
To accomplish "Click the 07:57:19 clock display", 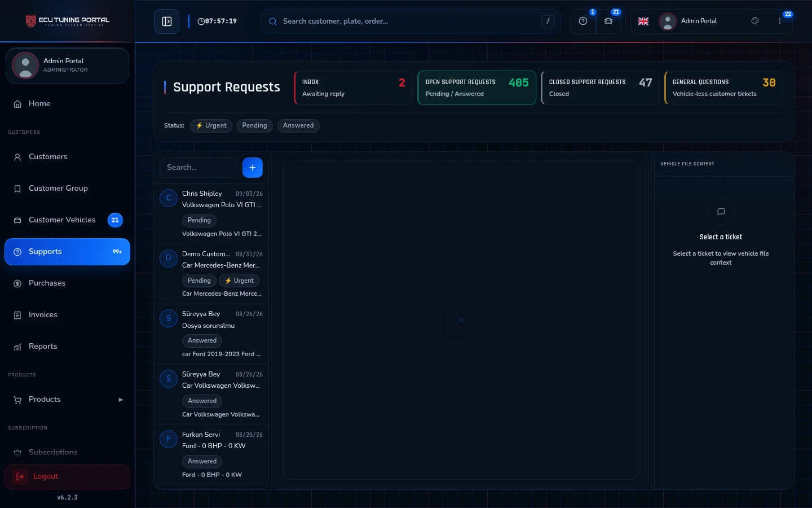I will tap(217, 21).
